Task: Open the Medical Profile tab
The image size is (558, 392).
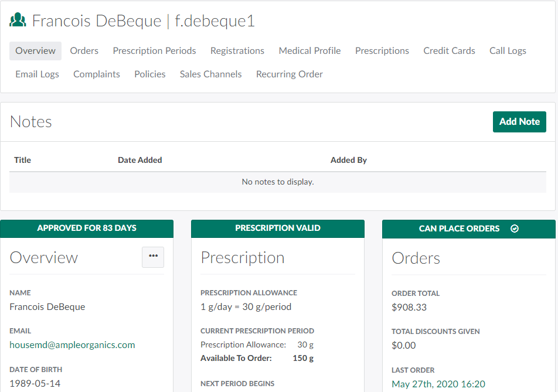Action: pyautogui.click(x=309, y=51)
